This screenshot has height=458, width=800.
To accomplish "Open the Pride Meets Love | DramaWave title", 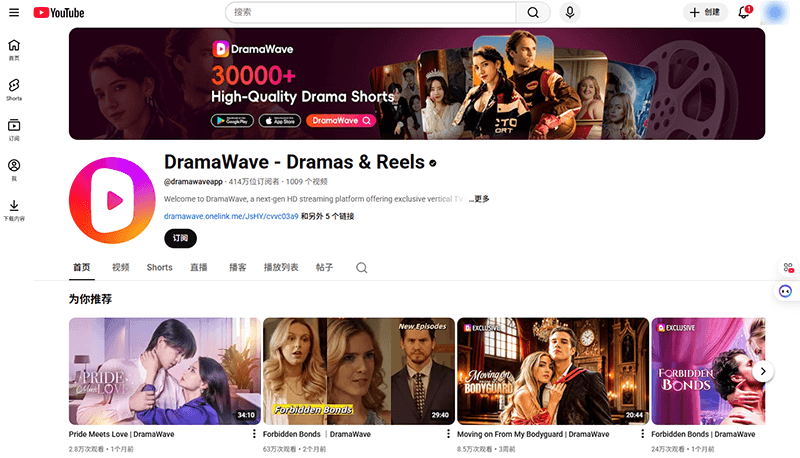I will (x=121, y=434).
